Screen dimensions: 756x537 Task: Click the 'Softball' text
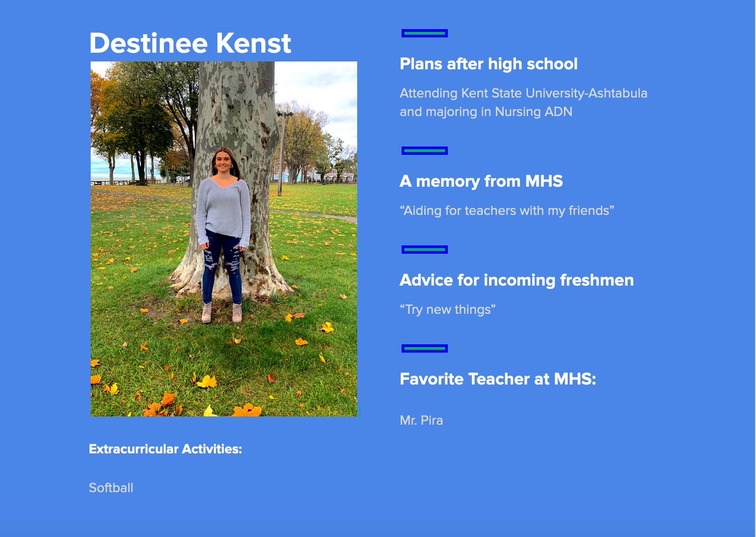(x=111, y=488)
